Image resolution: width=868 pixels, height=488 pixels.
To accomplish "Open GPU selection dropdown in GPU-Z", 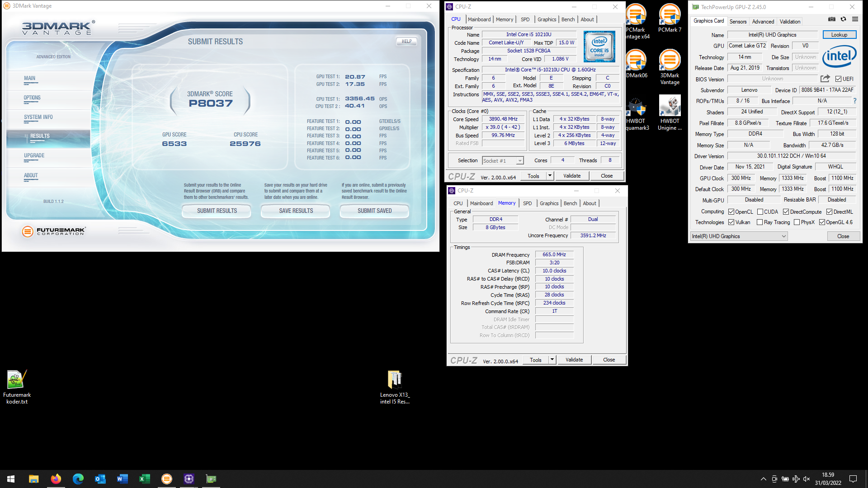I will coord(739,236).
